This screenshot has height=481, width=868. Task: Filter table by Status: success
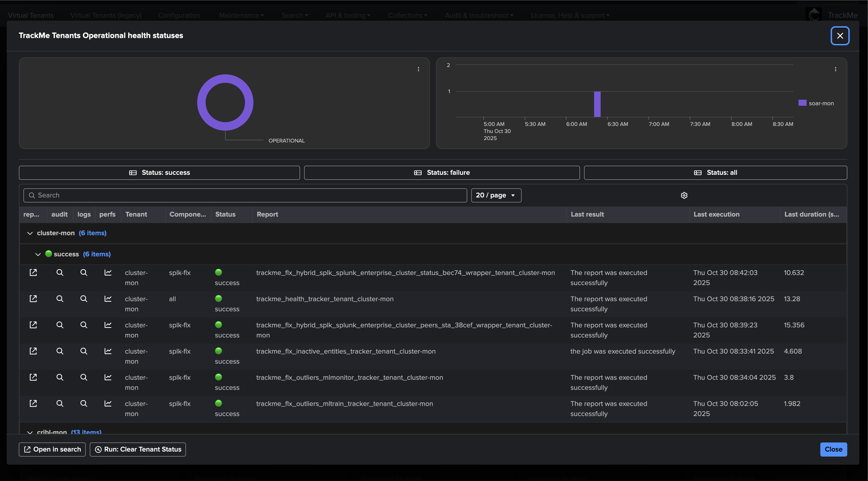point(159,173)
